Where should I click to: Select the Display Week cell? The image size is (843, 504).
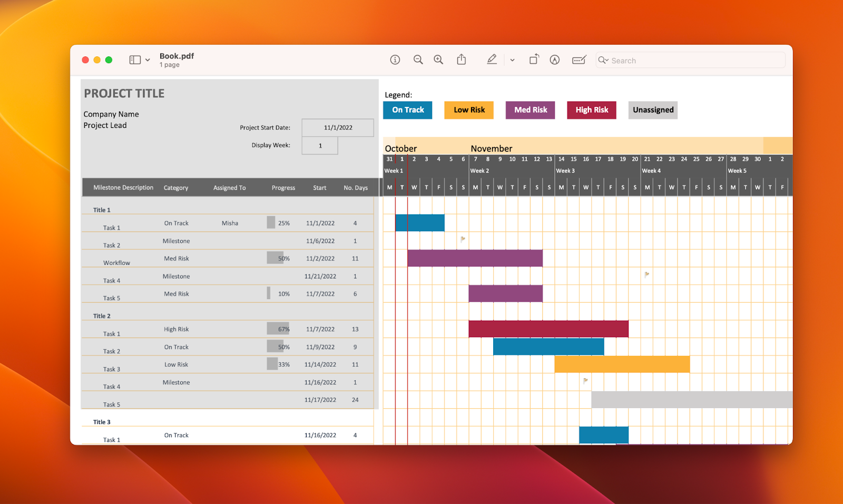(319, 145)
